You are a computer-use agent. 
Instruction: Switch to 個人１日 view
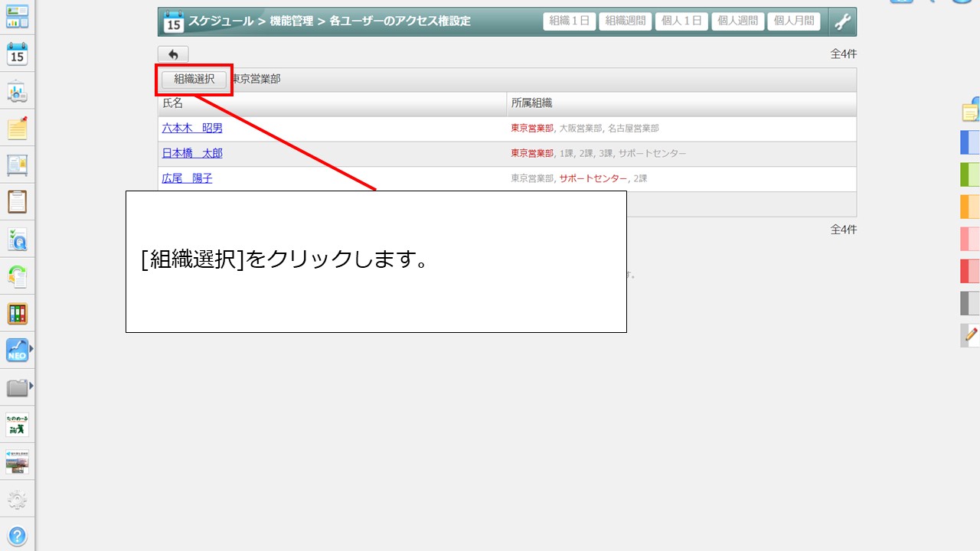681,21
